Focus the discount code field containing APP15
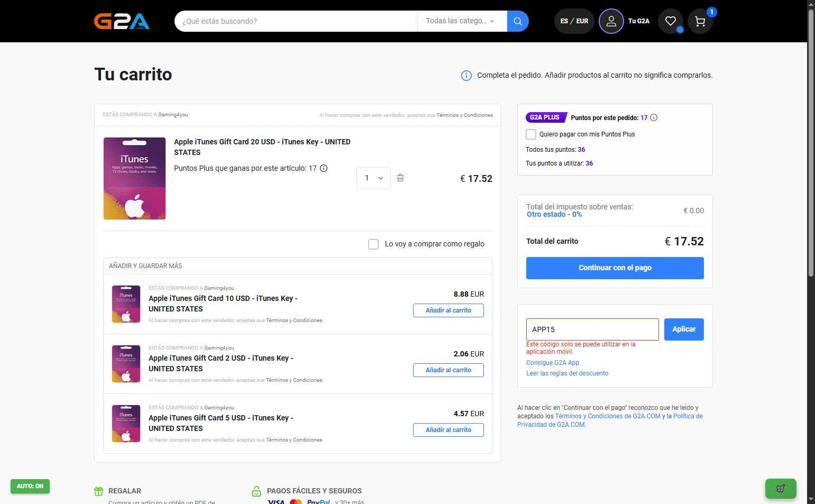The width and height of the screenshot is (815, 504). (592, 329)
